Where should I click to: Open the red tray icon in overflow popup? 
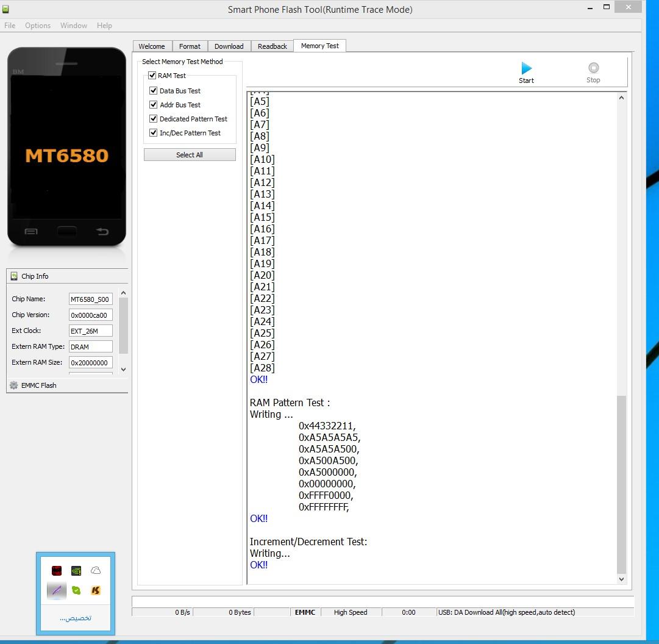click(57, 570)
